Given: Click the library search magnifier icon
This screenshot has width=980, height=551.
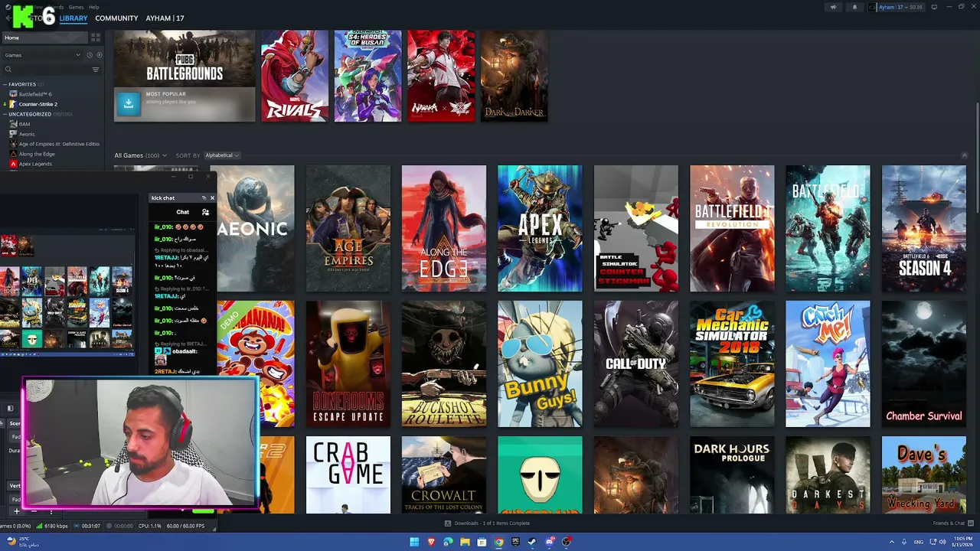Looking at the screenshot, I should (8, 70).
